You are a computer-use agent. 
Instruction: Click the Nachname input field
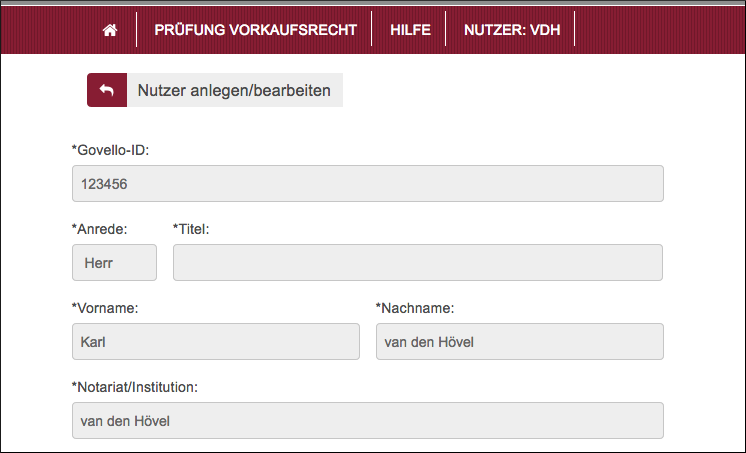point(518,341)
